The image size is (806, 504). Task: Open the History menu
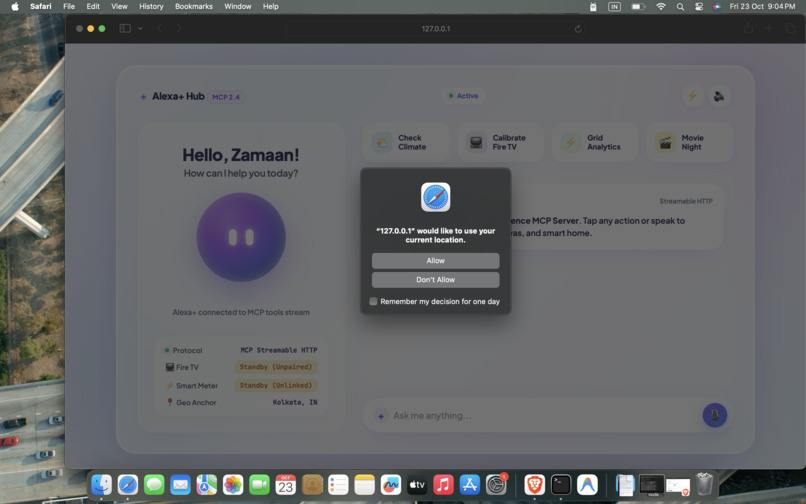151,7
